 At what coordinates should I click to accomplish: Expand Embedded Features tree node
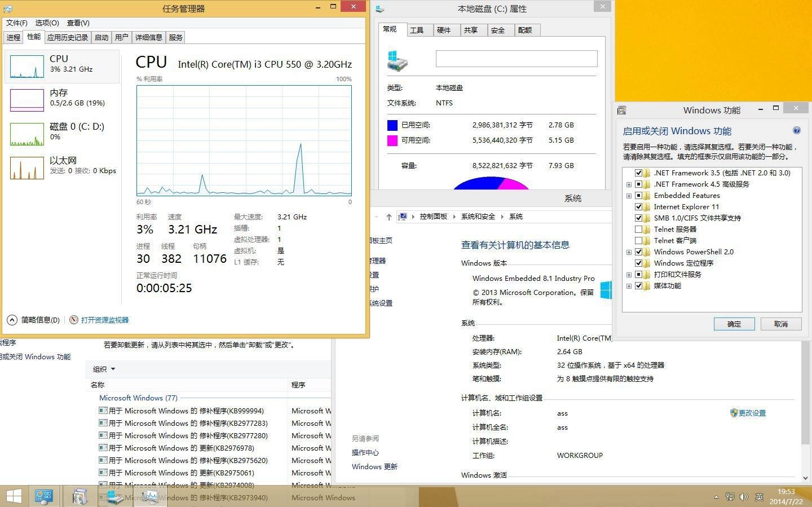(x=629, y=196)
